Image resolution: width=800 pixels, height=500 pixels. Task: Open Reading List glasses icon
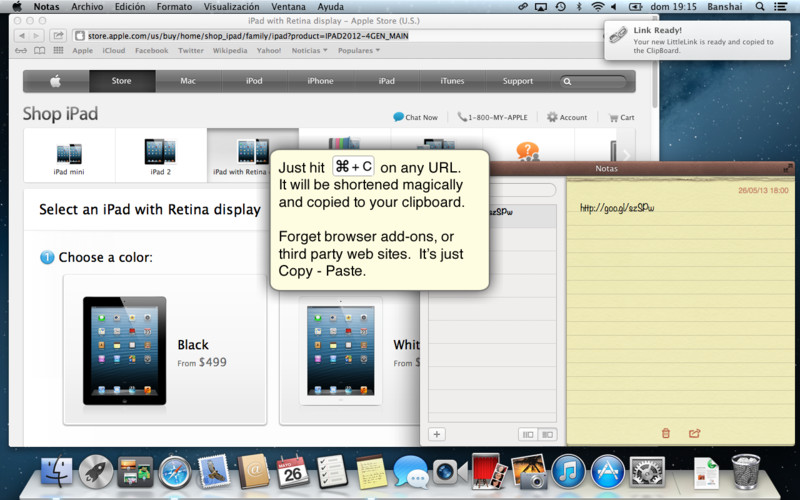(21, 51)
